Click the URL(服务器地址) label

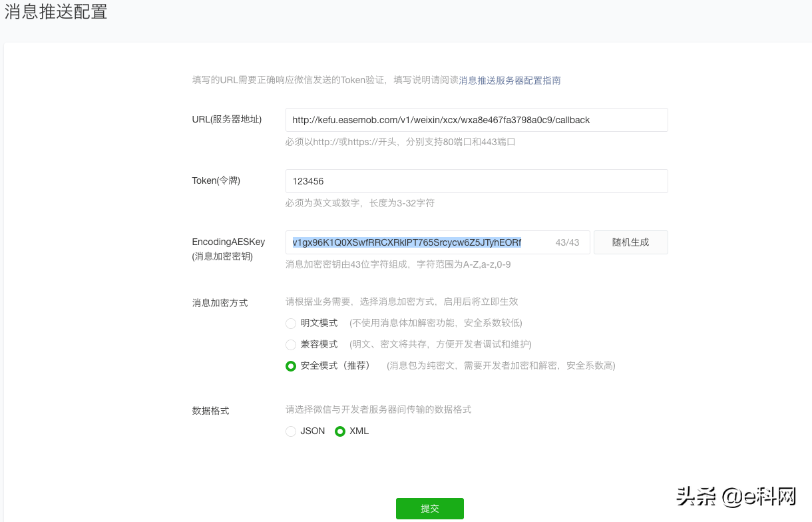[x=227, y=119]
